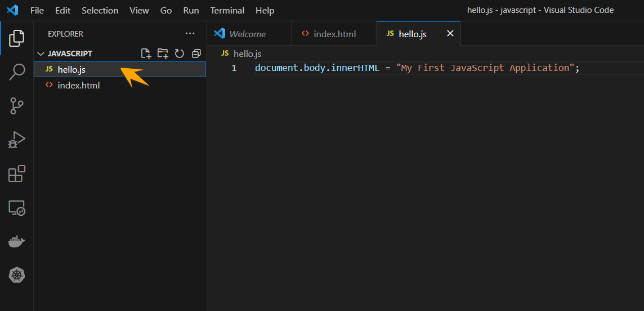Click on innerHTML in the code line
The width and height of the screenshot is (644, 311).
point(355,68)
